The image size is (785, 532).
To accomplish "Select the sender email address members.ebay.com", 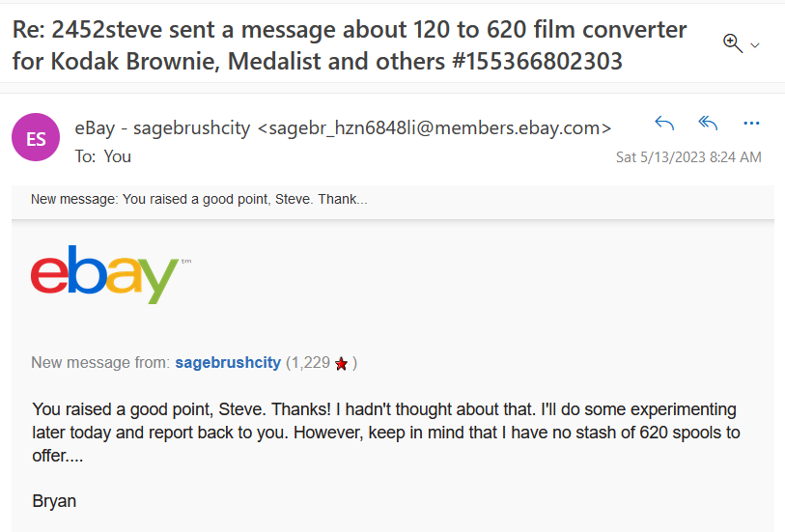I will point(435,128).
